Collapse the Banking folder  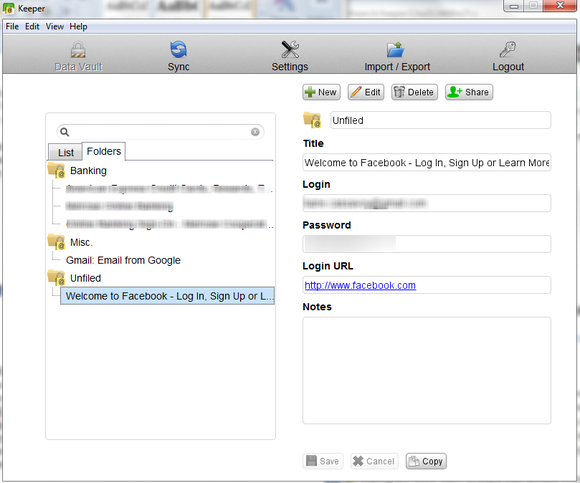pos(57,170)
